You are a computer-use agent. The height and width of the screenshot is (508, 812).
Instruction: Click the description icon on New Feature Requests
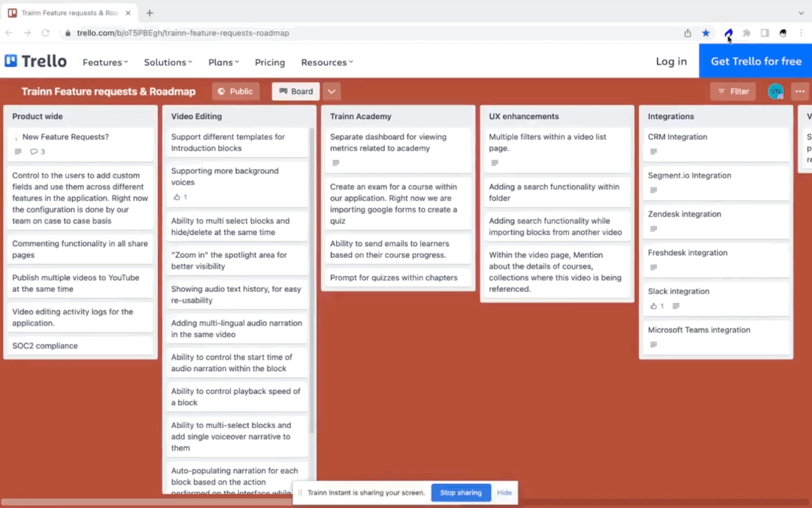click(x=18, y=151)
